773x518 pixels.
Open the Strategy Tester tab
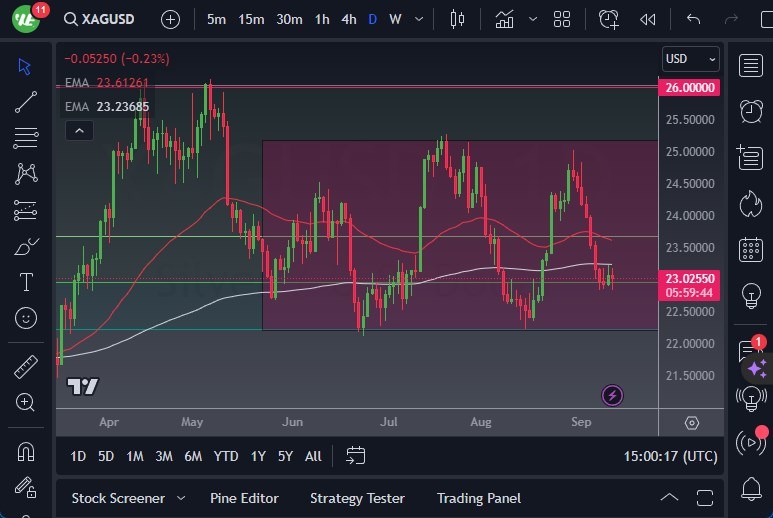[x=357, y=498]
